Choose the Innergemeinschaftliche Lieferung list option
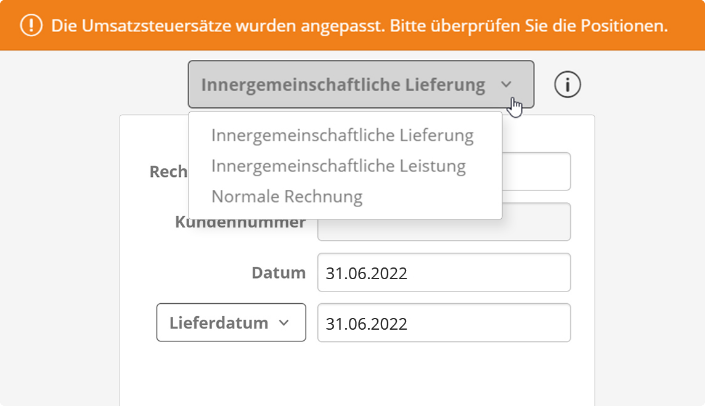 (342, 135)
